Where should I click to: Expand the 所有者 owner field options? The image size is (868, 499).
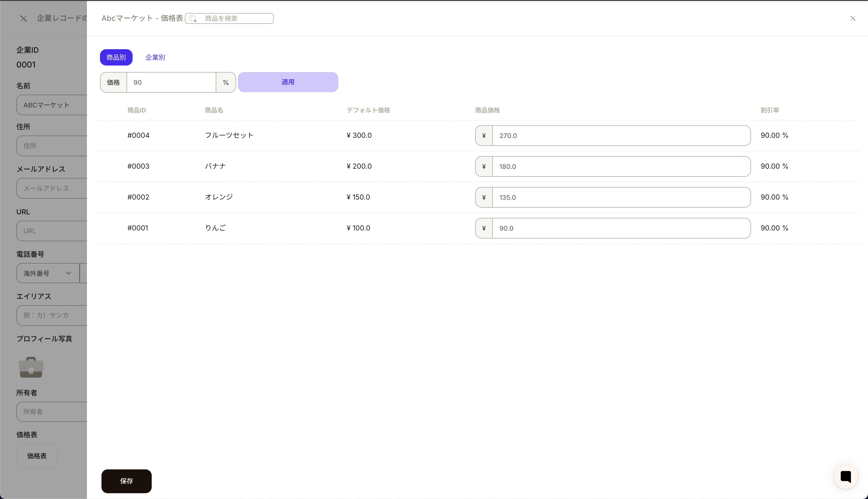(x=51, y=412)
